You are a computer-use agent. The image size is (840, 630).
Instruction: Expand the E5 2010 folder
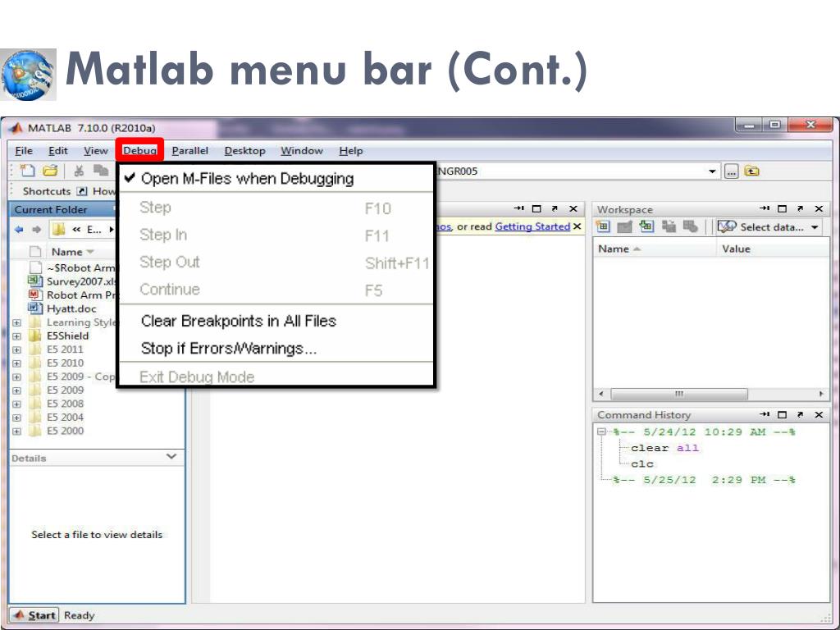pyautogui.click(x=16, y=363)
